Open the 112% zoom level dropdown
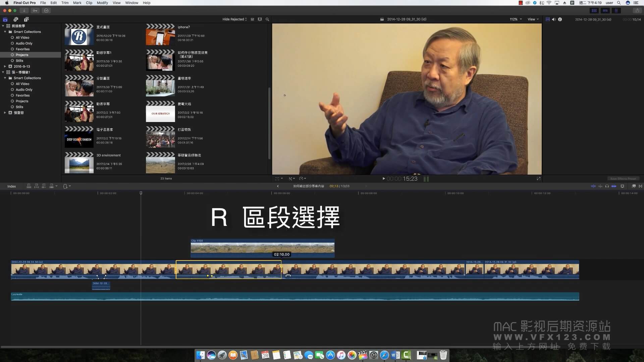644x362 pixels. [x=516, y=19]
